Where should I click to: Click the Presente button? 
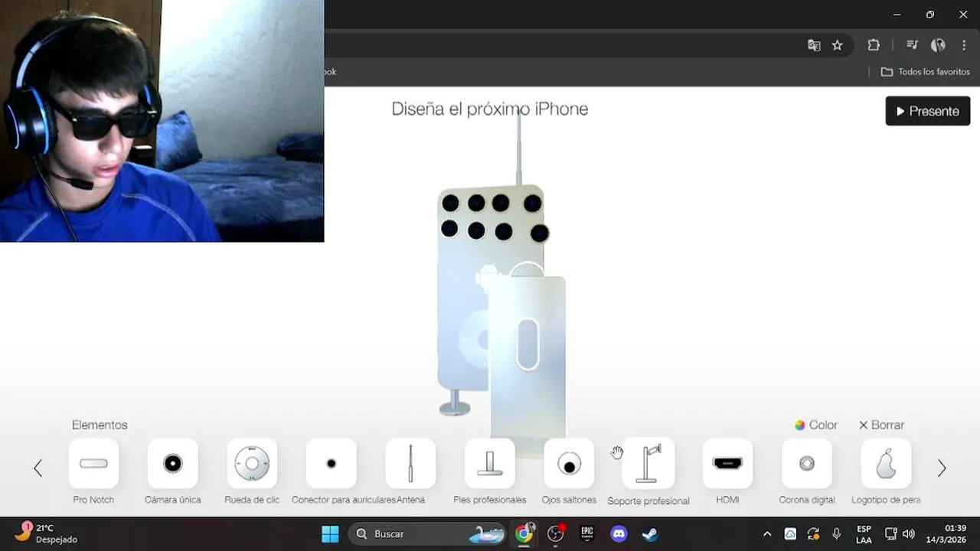tap(928, 111)
